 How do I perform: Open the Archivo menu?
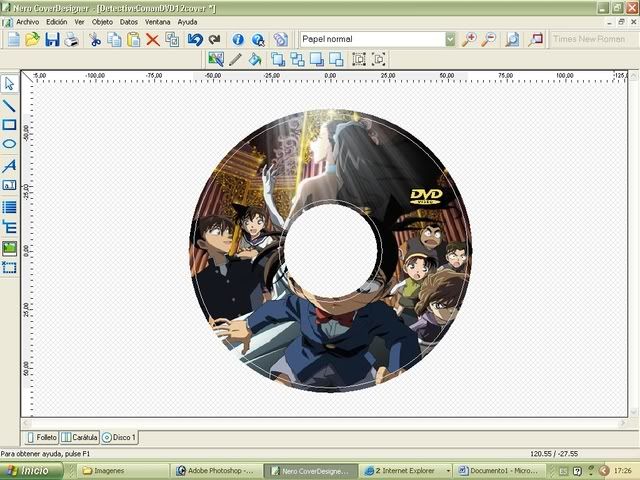(28, 22)
